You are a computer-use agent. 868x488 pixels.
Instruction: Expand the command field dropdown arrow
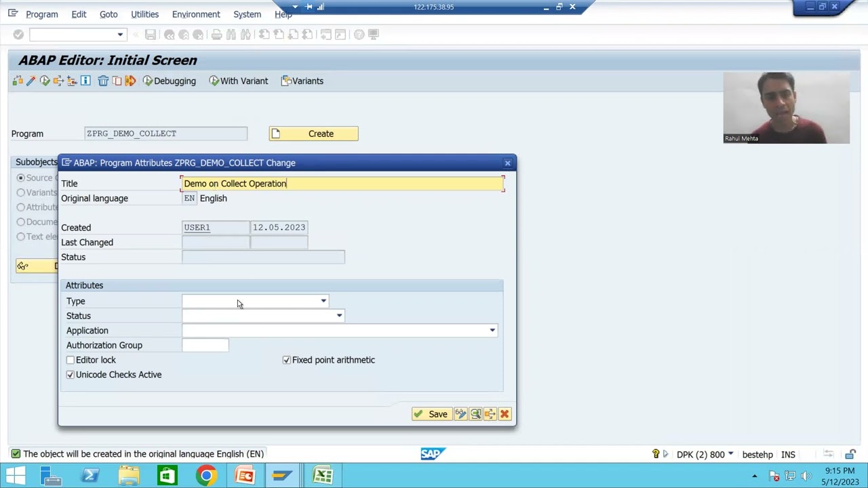point(120,35)
